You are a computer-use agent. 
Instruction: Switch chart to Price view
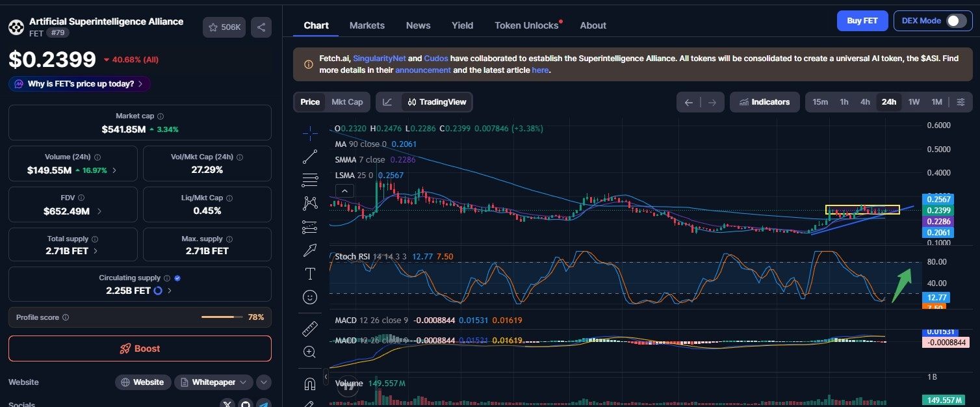(310, 102)
